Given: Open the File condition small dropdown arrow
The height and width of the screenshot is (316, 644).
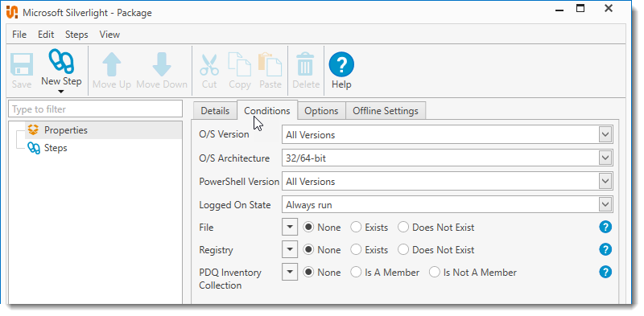Looking at the screenshot, I should coord(290,227).
